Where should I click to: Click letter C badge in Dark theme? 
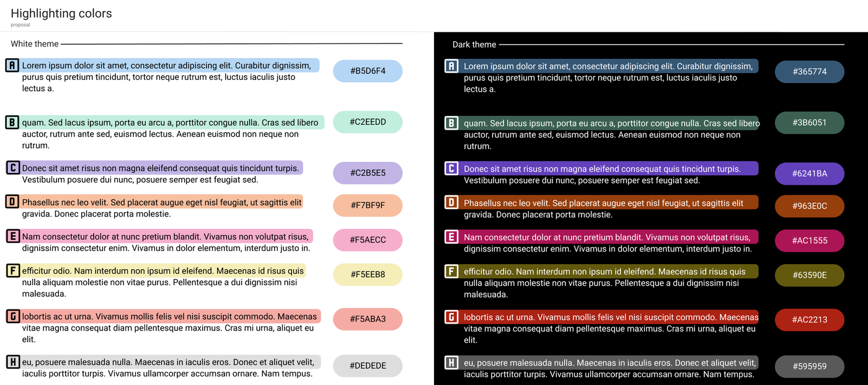tap(452, 168)
